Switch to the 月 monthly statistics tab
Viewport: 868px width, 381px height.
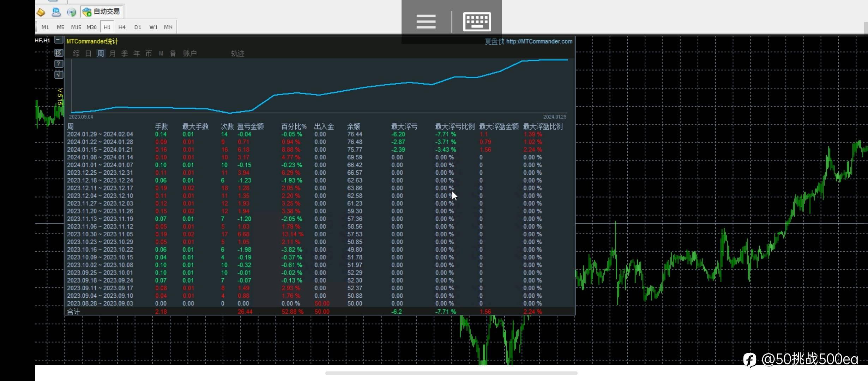click(113, 53)
